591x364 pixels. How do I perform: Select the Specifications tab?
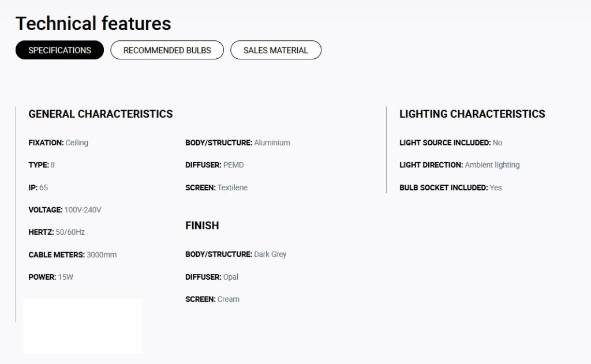[59, 50]
